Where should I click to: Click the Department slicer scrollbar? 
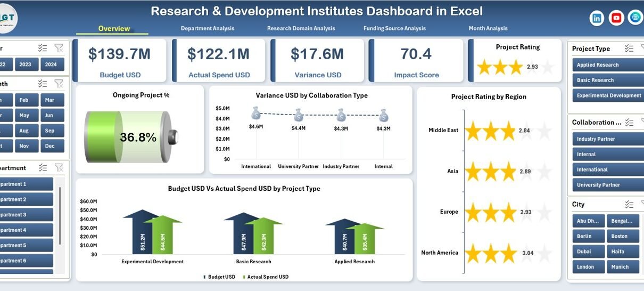[x=60, y=215]
